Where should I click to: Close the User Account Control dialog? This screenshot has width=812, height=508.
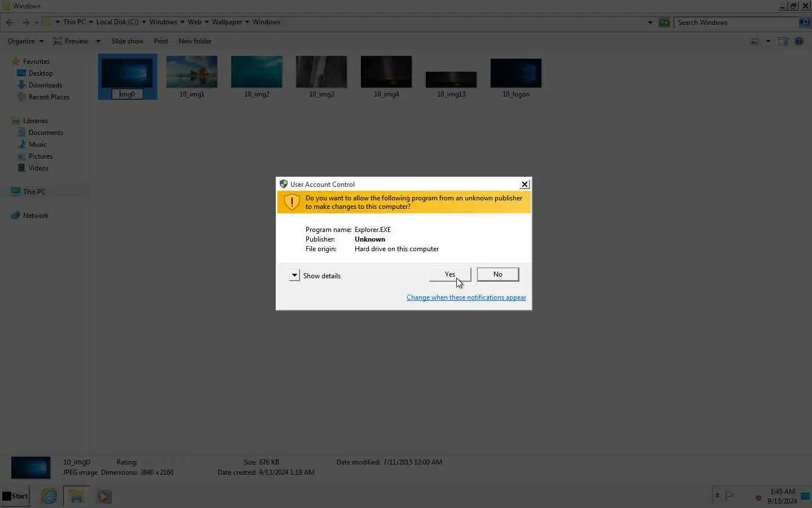(x=524, y=185)
